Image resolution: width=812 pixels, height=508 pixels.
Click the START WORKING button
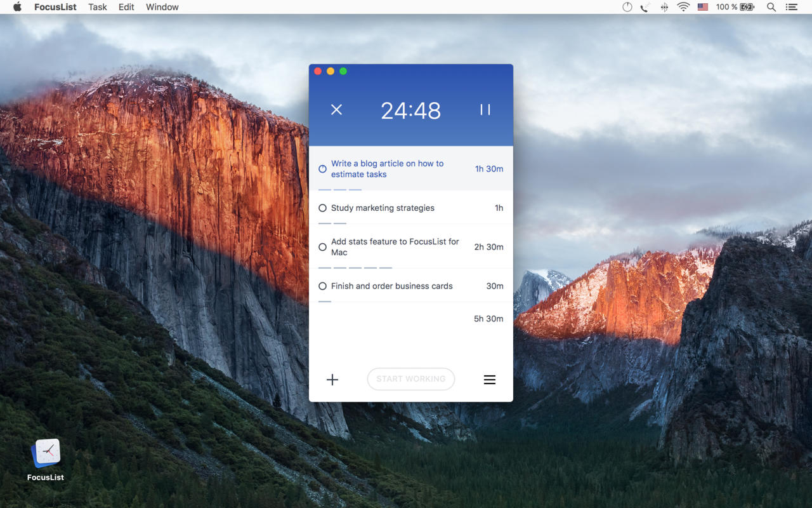coord(411,379)
